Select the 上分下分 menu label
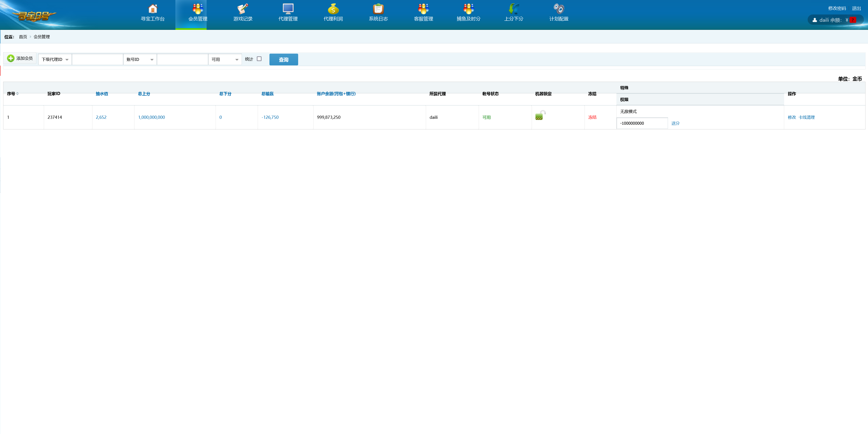Image resolution: width=868 pixels, height=434 pixels. 514,19
